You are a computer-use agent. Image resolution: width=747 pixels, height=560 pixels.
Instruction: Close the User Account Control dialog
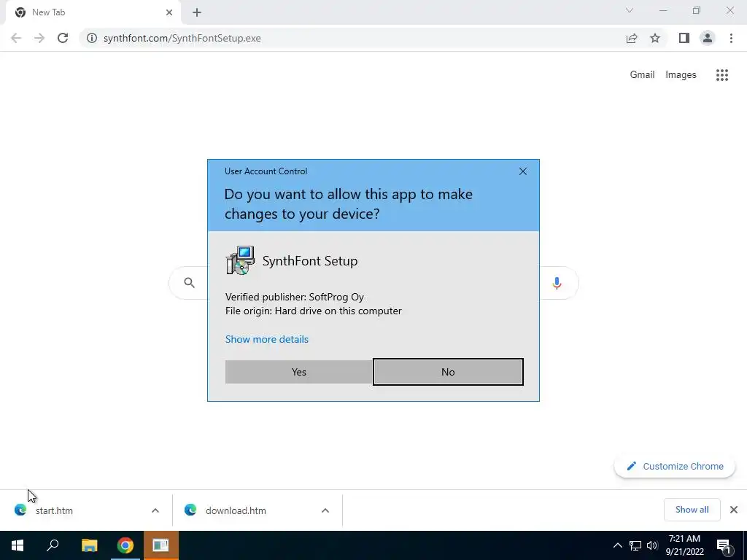pyautogui.click(x=522, y=171)
